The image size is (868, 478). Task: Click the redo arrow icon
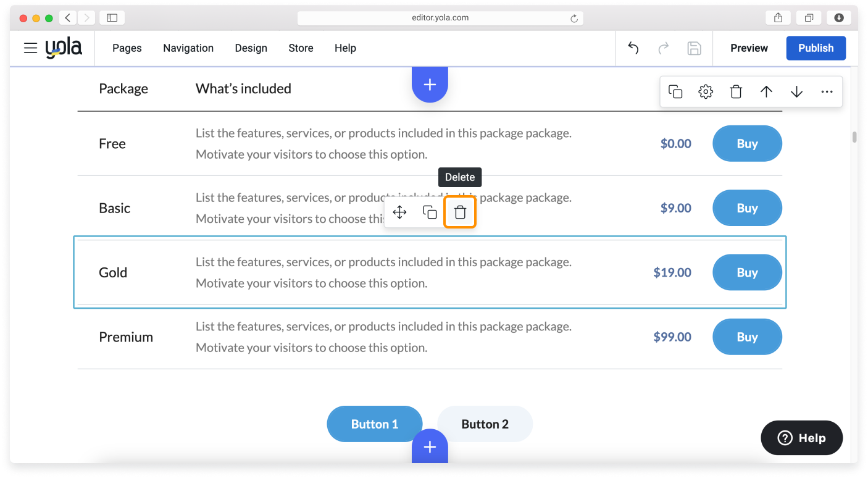click(x=664, y=48)
